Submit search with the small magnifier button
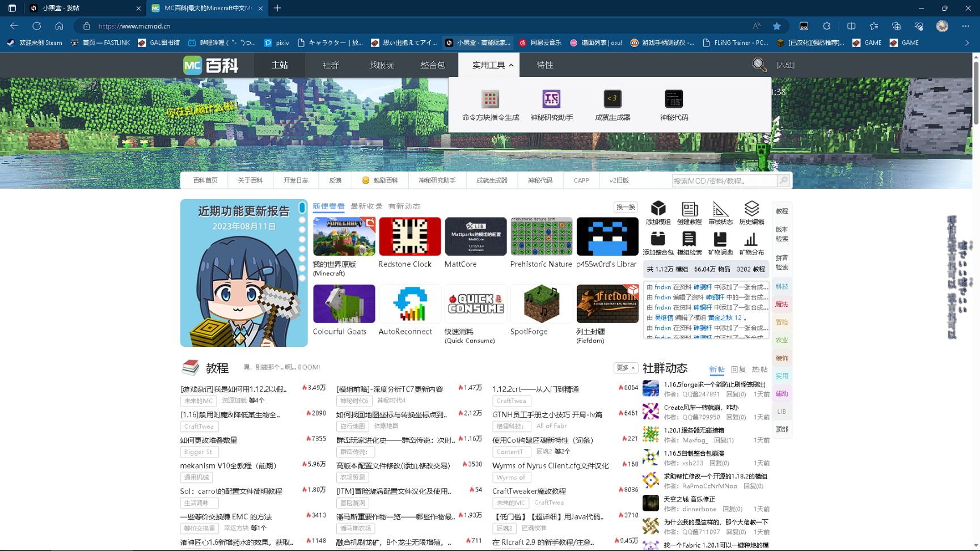980x551 pixels. click(x=783, y=180)
